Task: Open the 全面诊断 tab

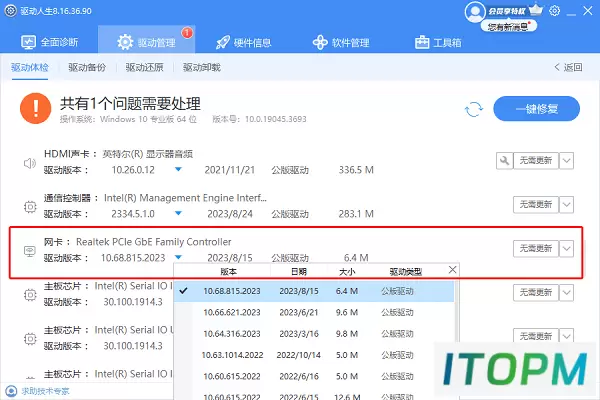Action: coord(49,42)
